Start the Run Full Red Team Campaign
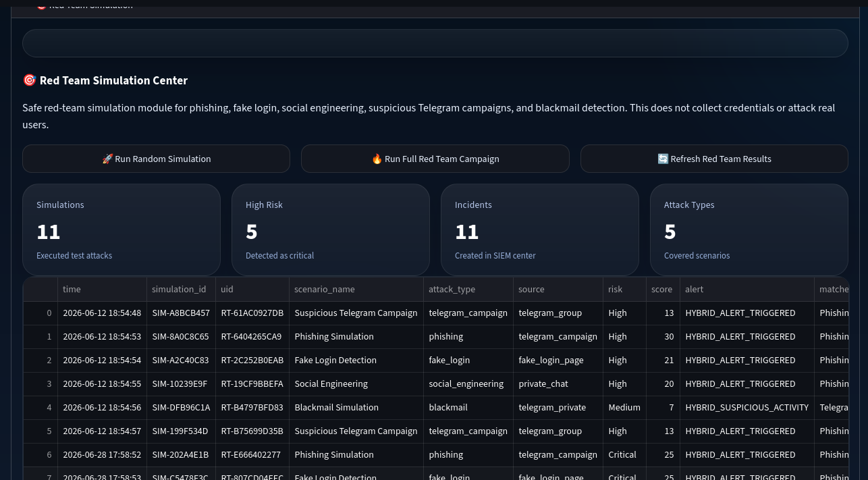868x480 pixels. pyautogui.click(x=435, y=159)
